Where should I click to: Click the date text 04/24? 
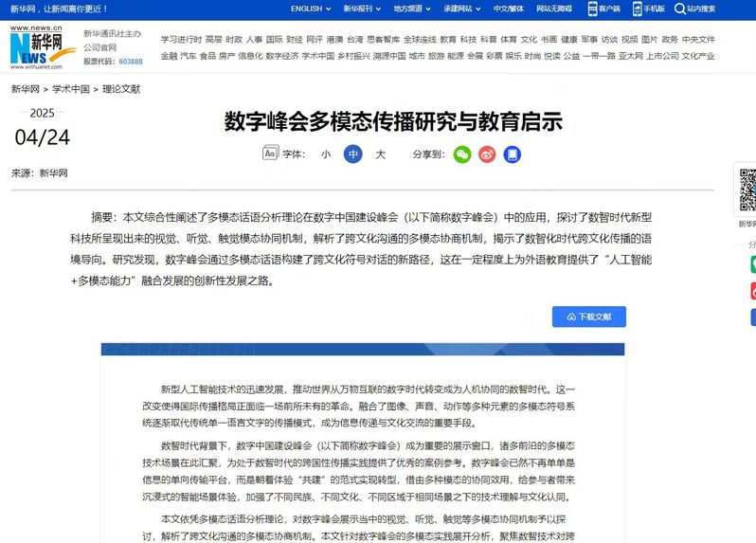click(43, 137)
